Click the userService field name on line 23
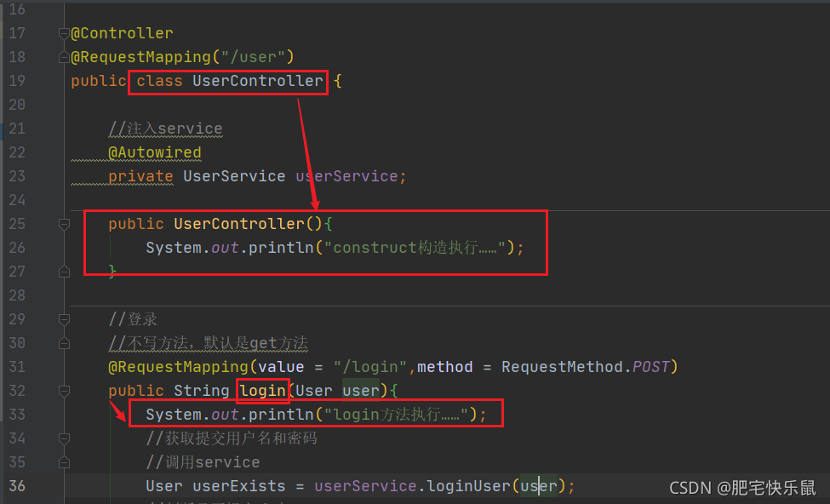The width and height of the screenshot is (830, 504). pos(346,176)
